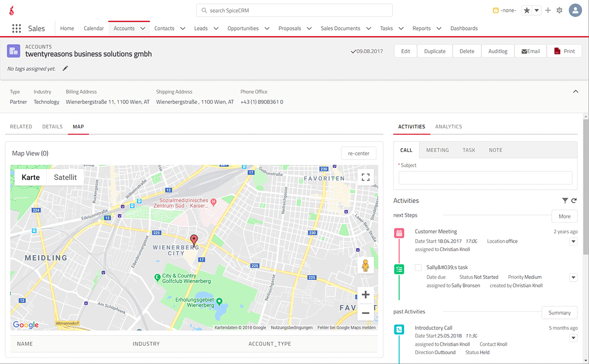This screenshot has width=589, height=364.
Task: Click the page vertical scrollbar
Action: pyautogui.click(x=586, y=186)
